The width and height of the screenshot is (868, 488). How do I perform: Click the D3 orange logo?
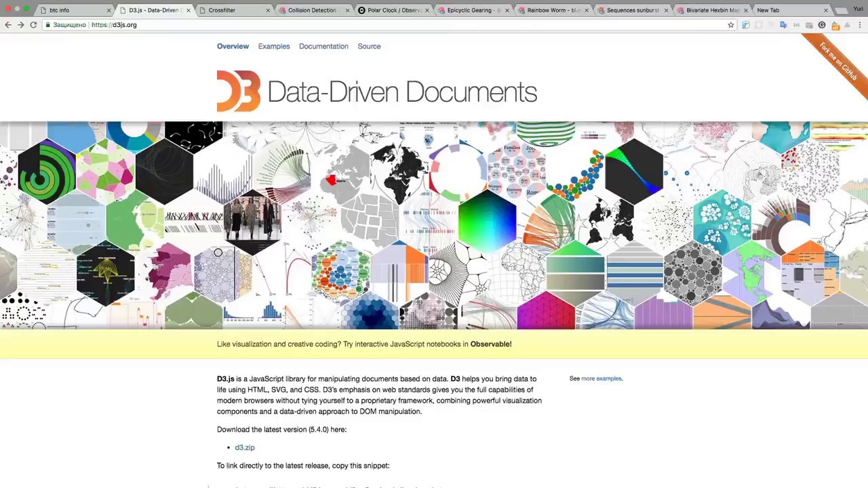pos(239,91)
